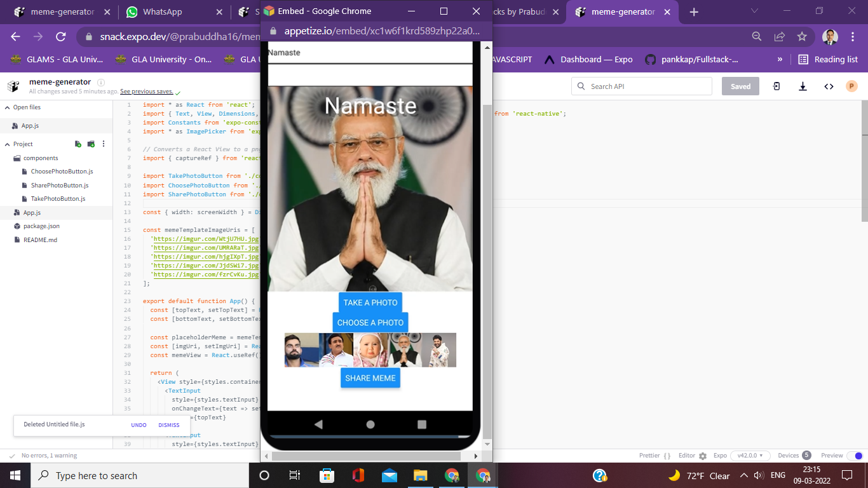Screen dimensions: 868x488
Task: Toggle the Preview switch off
Action: tap(855, 456)
